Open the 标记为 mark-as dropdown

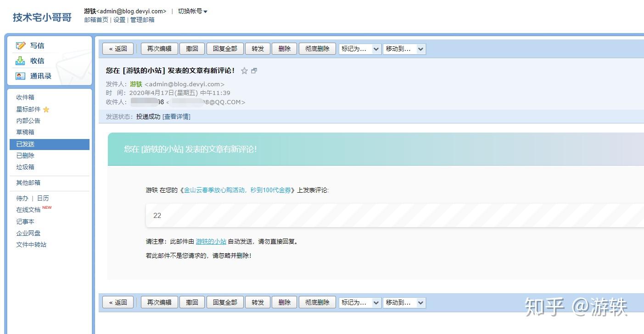coord(359,49)
